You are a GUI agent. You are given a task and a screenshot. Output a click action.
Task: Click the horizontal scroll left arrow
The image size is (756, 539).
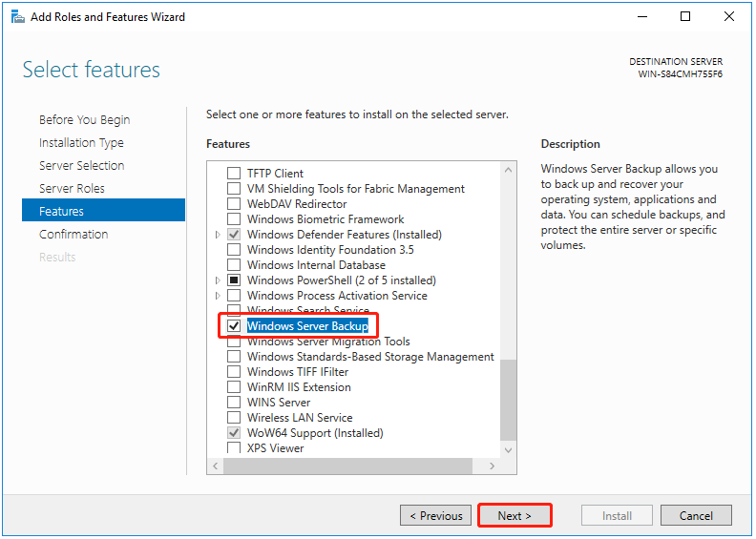tap(216, 466)
